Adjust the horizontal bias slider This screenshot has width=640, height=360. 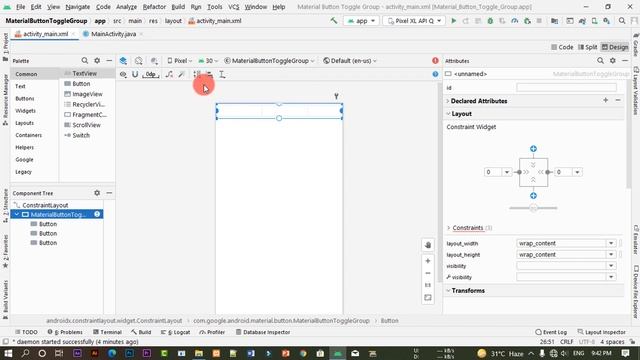click(533, 208)
